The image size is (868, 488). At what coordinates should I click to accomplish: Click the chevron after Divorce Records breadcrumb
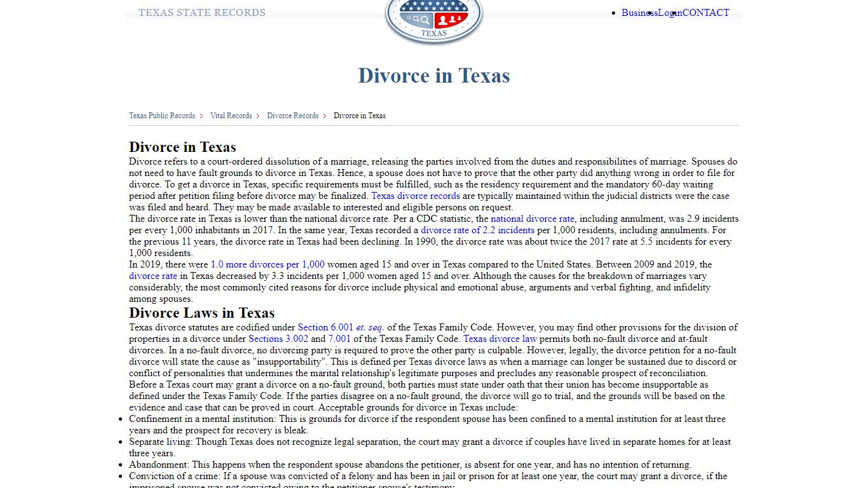pyautogui.click(x=325, y=116)
